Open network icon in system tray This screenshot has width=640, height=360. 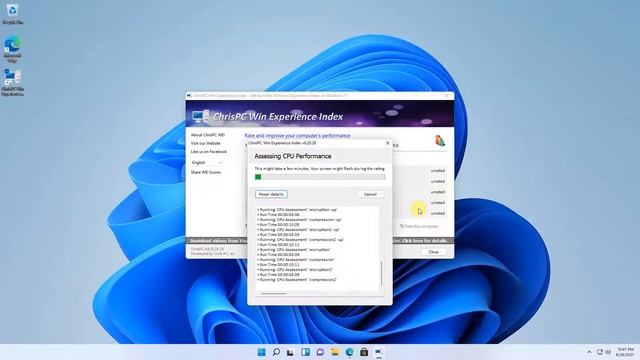click(600, 352)
